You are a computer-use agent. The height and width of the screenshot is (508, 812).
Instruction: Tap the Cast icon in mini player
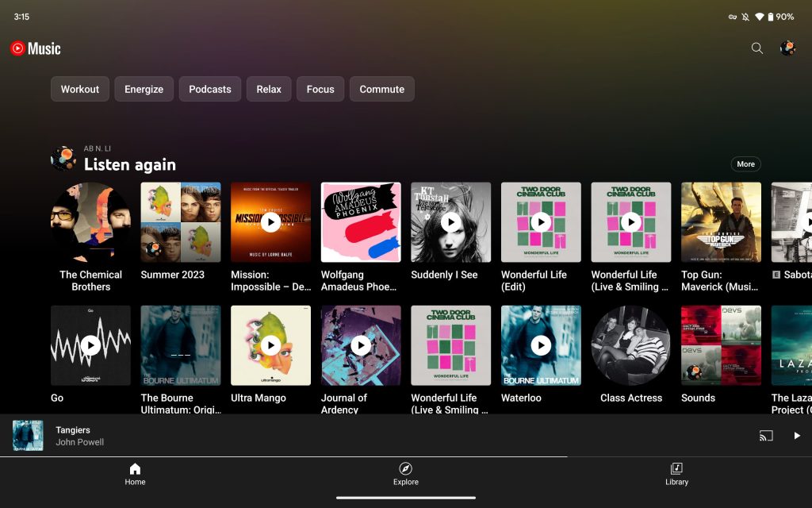(766, 436)
